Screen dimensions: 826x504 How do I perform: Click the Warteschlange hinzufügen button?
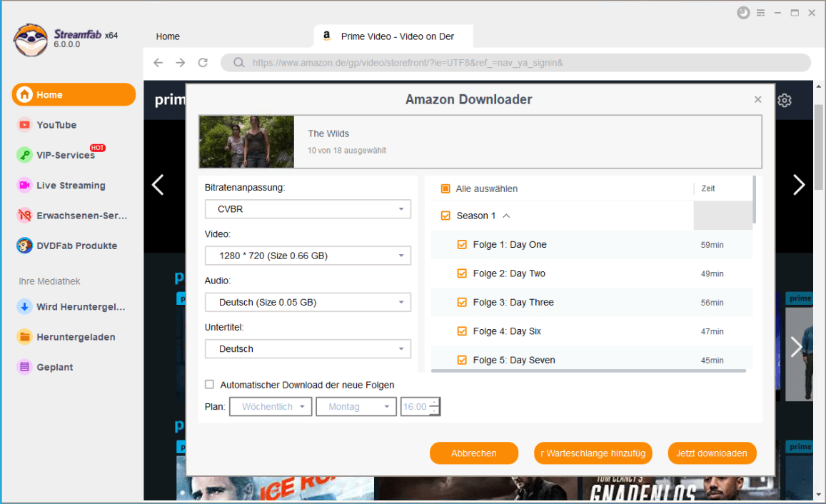593,453
